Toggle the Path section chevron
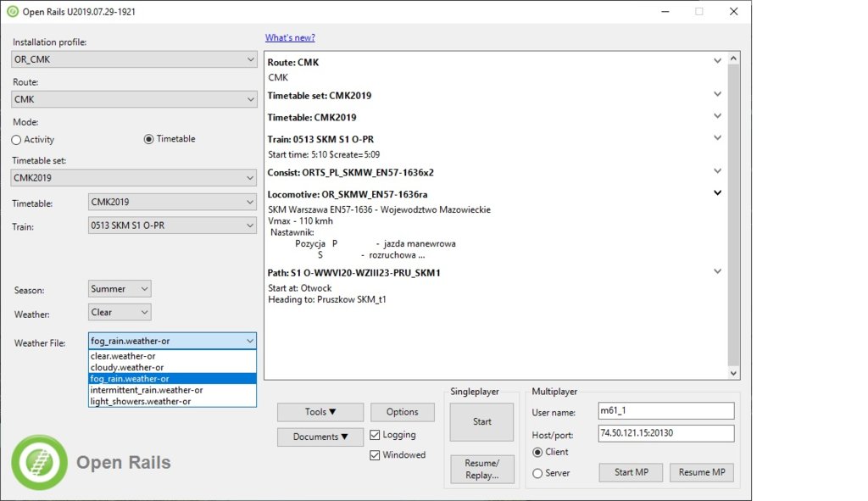The image size is (868, 501). coord(717,272)
